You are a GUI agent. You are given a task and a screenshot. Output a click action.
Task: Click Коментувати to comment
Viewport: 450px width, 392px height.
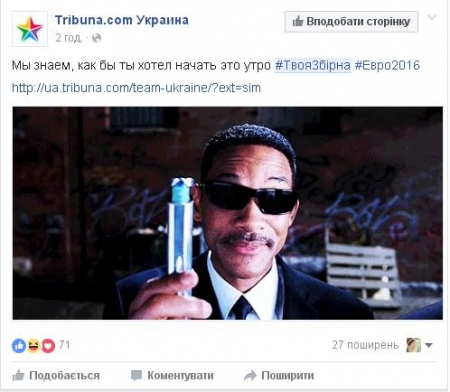[172, 375]
